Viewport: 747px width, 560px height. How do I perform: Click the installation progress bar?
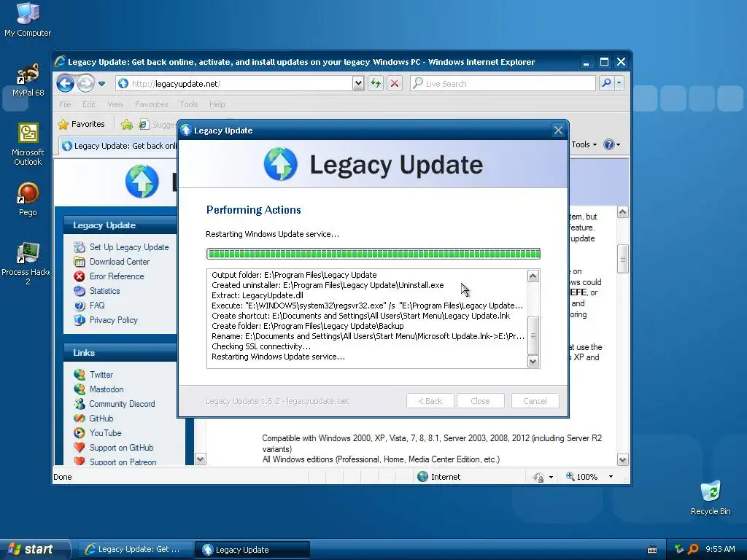click(x=373, y=254)
